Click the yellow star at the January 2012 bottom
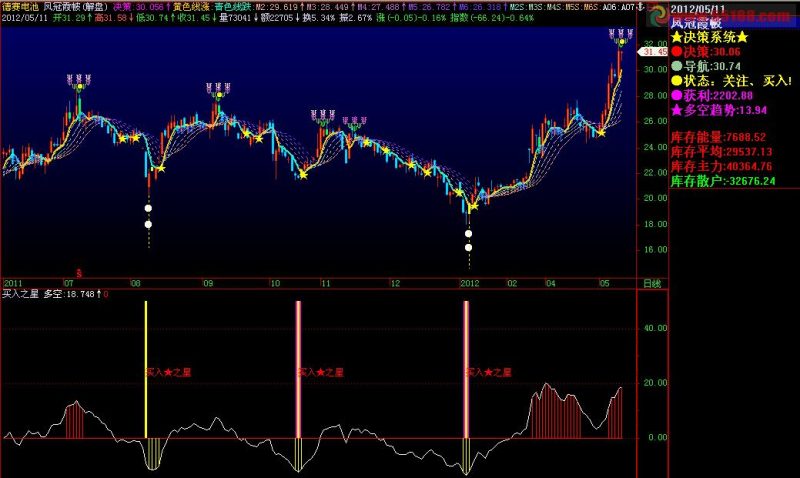The height and width of the screenshot is (478, 800). tap(473, 206)
